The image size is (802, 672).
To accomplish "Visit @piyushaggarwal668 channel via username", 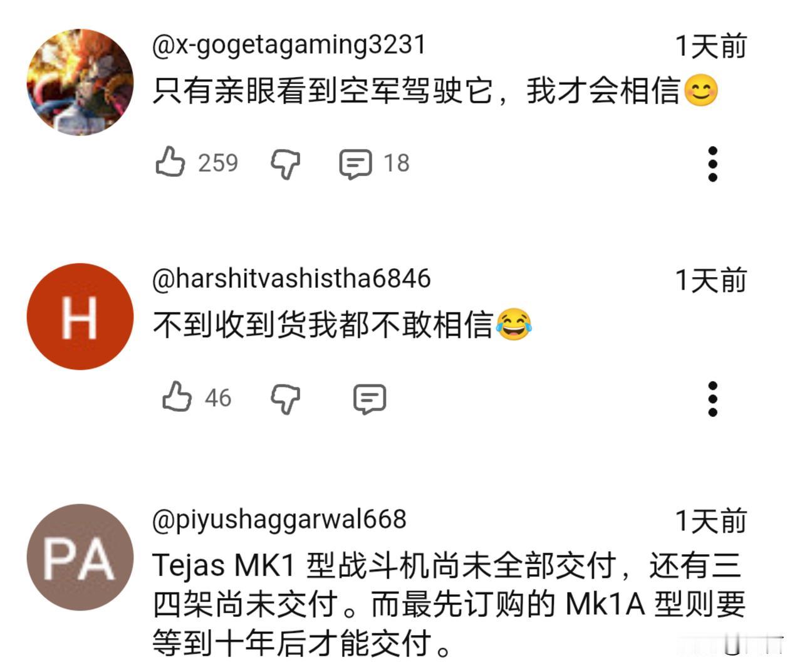I will click(279, 520).
